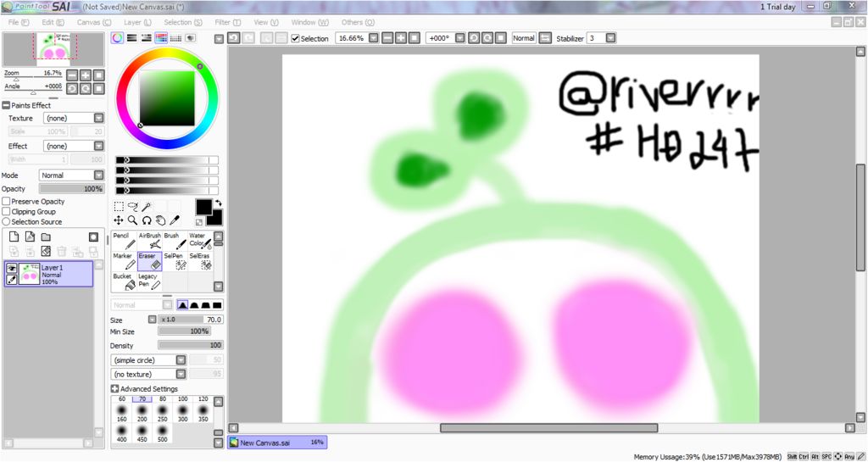Click the Undo button in toolbar
Screen dimensions: 868x462
coord(234,38)
